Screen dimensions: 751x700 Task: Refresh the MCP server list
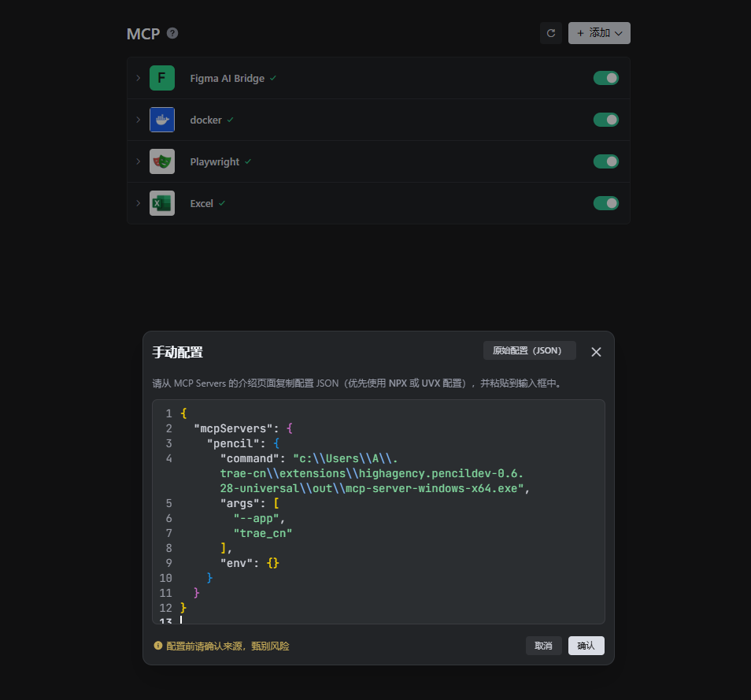(x=551, y=33)
